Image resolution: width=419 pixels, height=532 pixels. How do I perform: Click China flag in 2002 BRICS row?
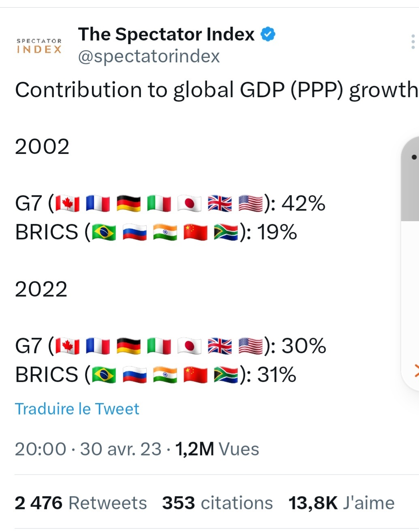click(195, 233)
